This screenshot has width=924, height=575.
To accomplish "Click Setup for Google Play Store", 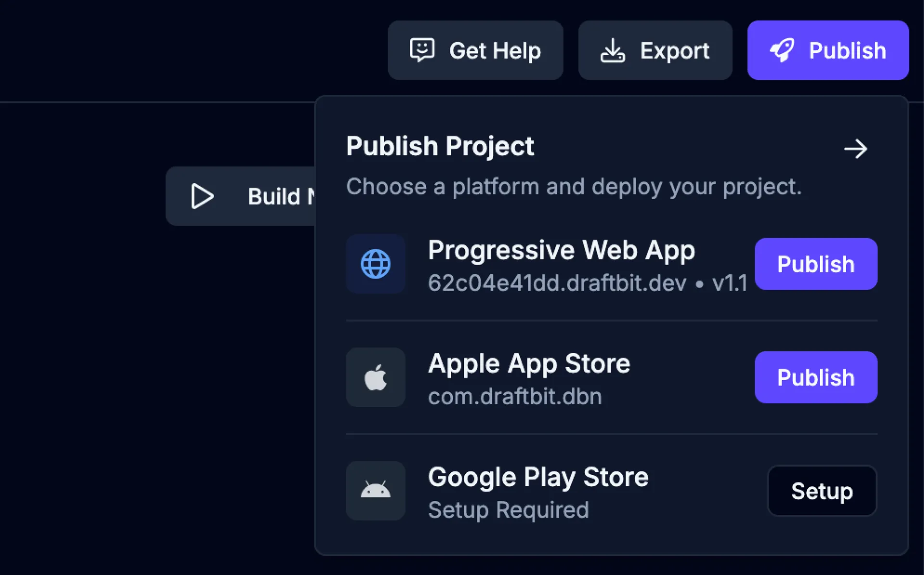I will (x=821, y=491).
